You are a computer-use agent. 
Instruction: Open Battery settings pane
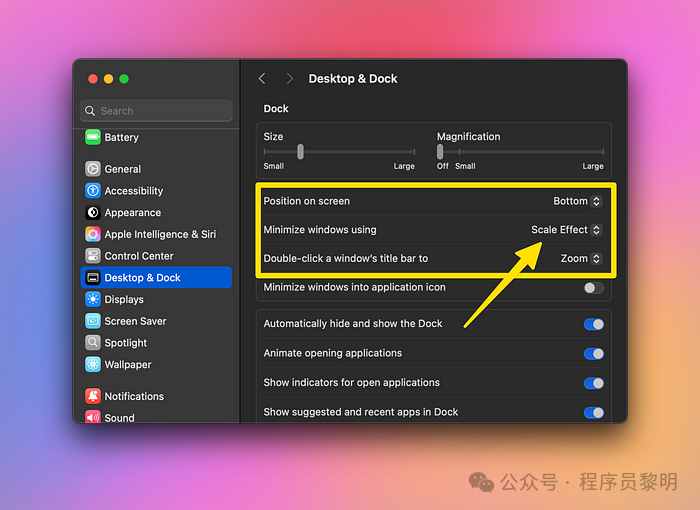(x=156, y=137)
